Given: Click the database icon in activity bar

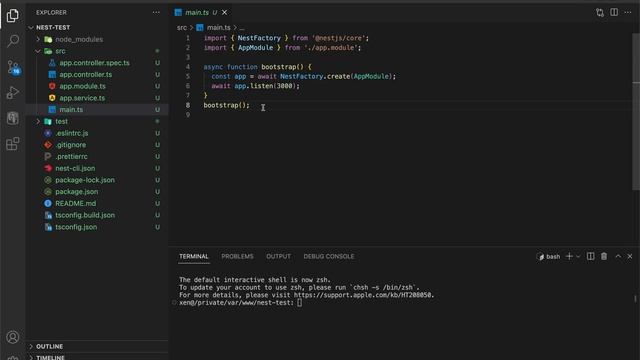Looking at the screenshot, I should (x=13, y=118).
